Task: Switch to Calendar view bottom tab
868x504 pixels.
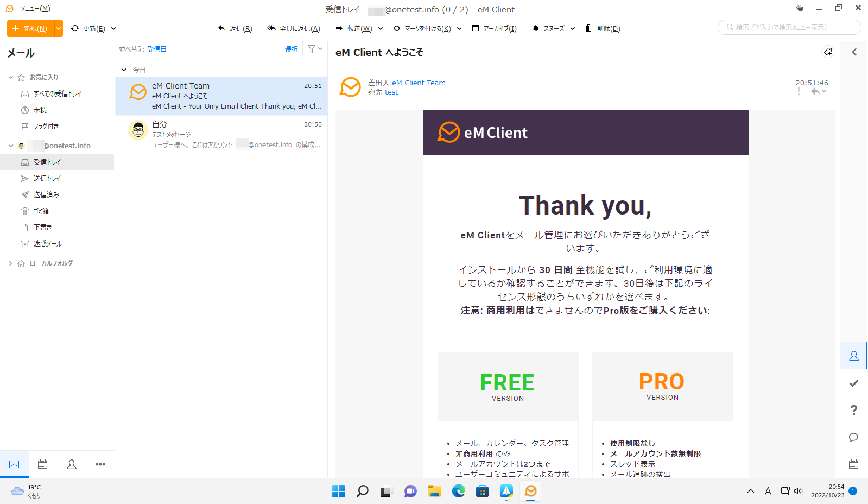Action: pyautogui.click(x=43, y=464)
